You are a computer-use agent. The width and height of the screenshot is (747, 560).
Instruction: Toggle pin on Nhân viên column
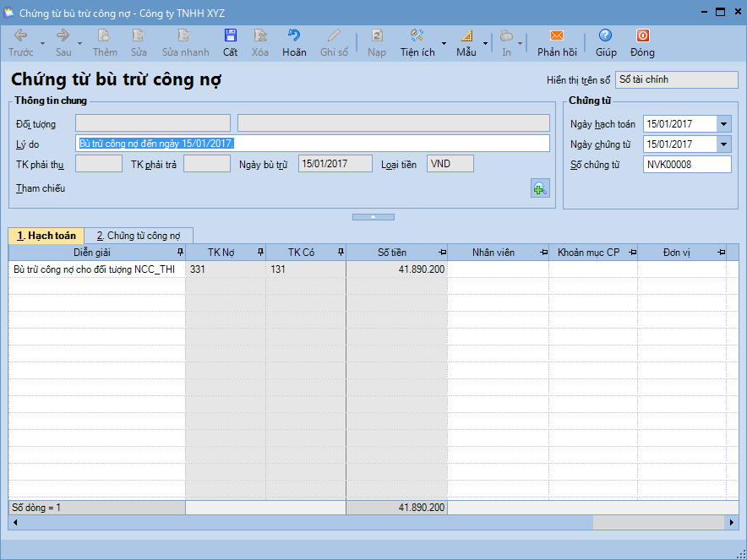point(542,253)
